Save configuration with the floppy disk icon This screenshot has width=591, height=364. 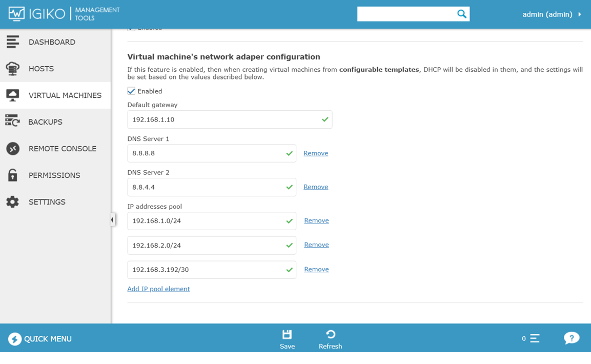[287, 335]
